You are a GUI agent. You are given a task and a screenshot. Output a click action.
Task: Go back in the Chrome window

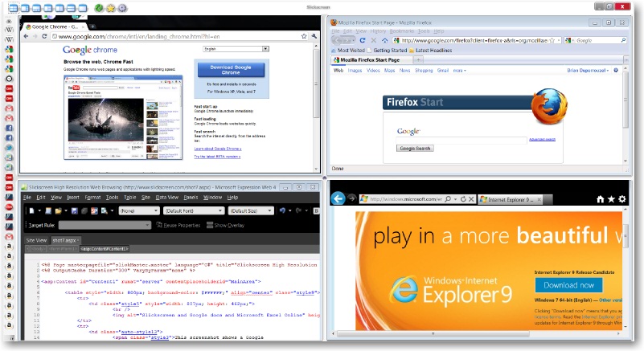pyautogui.click(x=27, y=36)
